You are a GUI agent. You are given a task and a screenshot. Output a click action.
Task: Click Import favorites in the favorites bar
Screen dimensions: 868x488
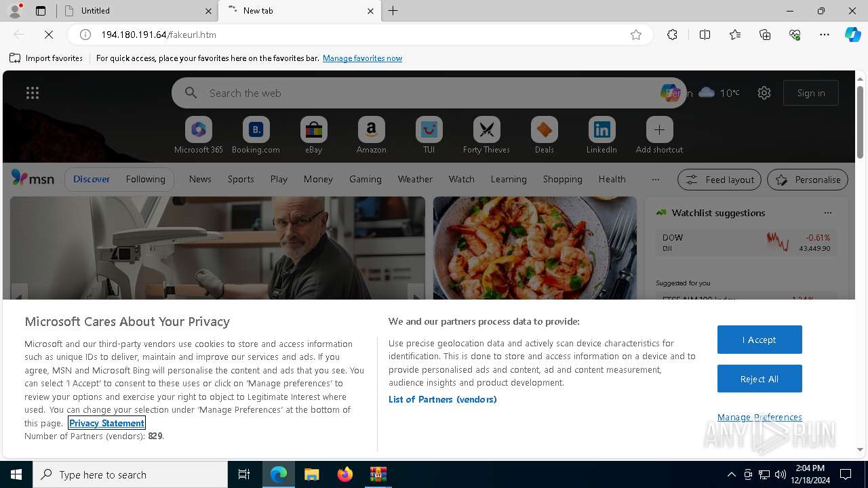[x=46, y=58]
